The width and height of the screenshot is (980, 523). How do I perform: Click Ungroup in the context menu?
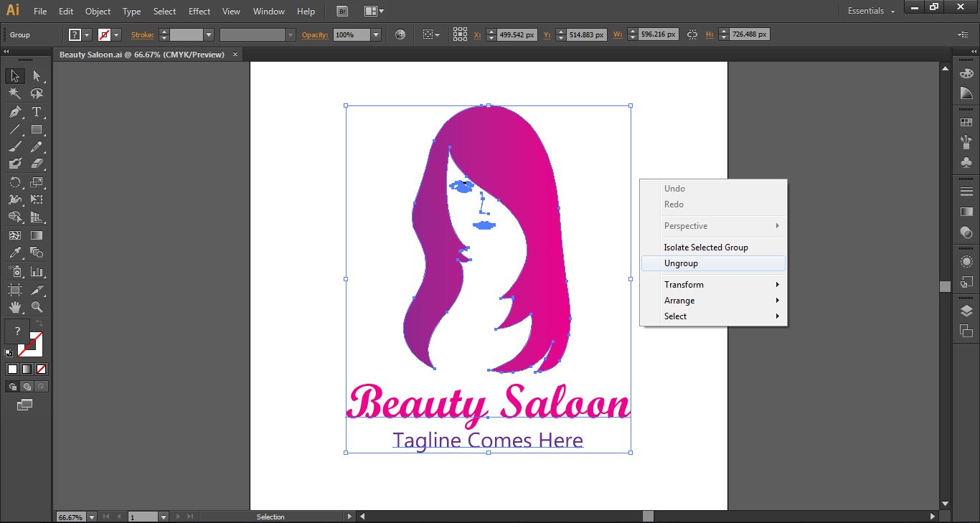[x=681, y=263]
